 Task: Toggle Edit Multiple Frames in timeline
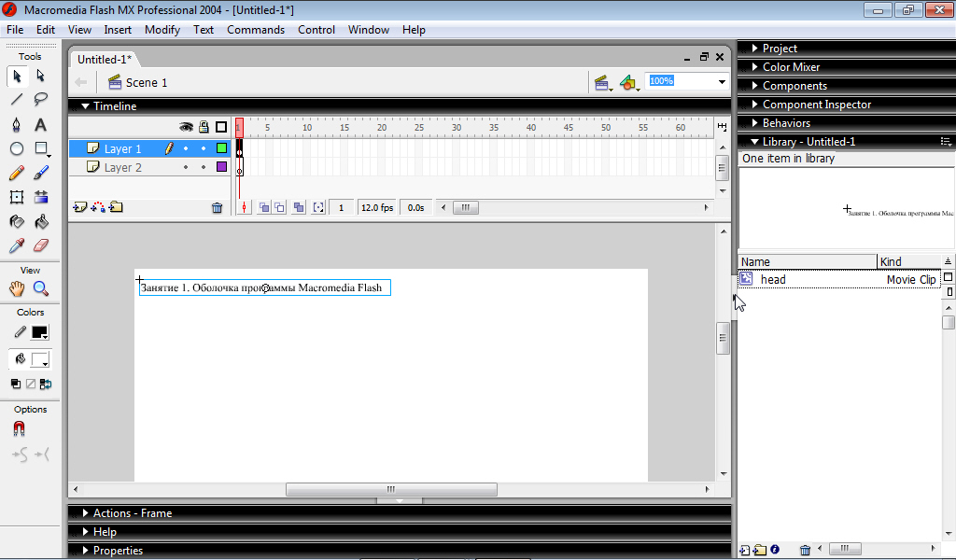299,208
